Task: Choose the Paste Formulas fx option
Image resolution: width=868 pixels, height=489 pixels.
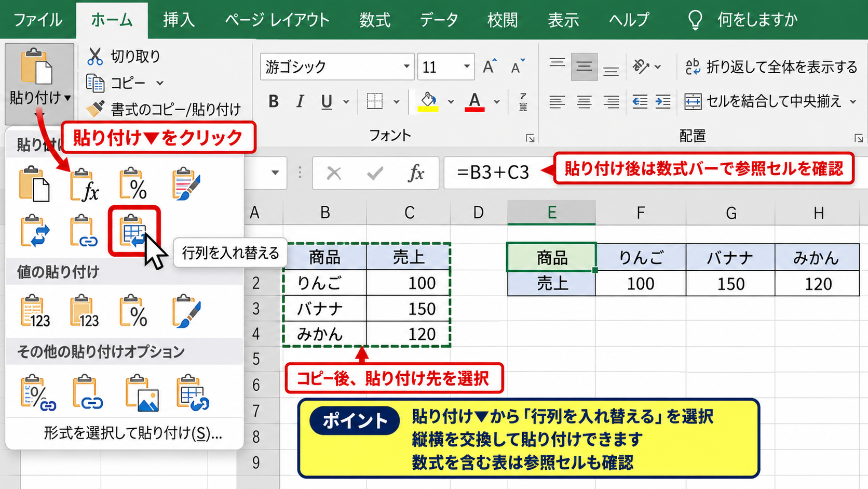Action: pyautogui.click(x=85, y=184)
